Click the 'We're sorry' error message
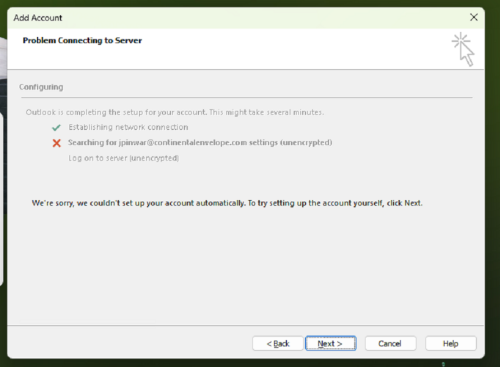 pyautogui.click(x=227, y=203)
